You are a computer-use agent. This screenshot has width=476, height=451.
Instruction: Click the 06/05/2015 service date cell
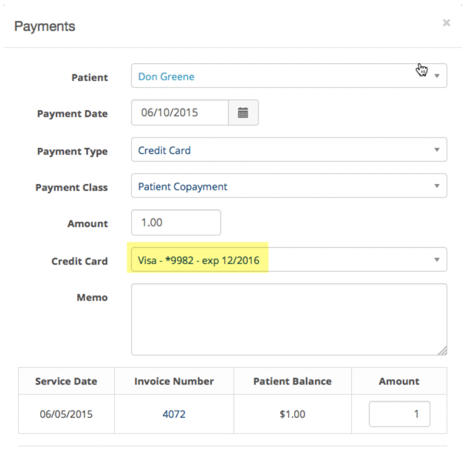point(66,414)
